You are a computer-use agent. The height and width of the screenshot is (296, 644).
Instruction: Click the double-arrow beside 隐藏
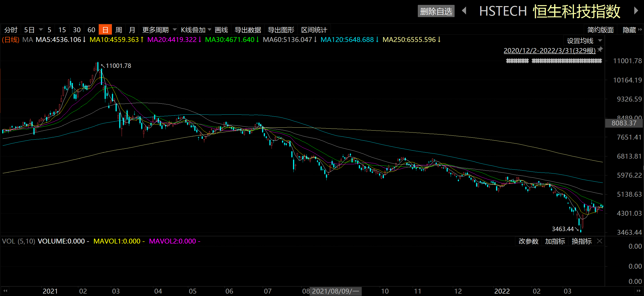(x=640, y=30)
